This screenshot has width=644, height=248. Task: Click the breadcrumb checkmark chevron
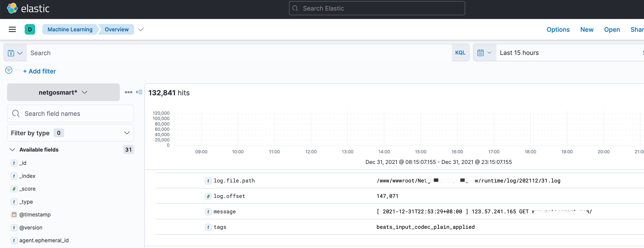141,30
